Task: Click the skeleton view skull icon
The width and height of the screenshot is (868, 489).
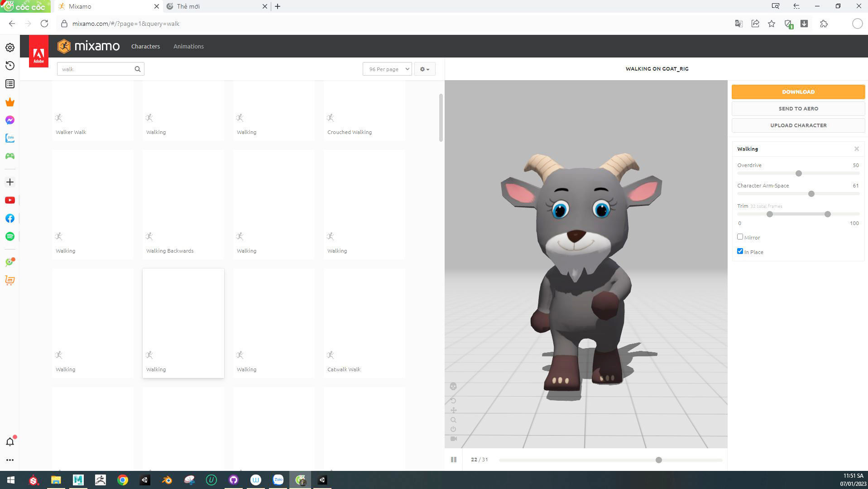Action: pos(453,386)
